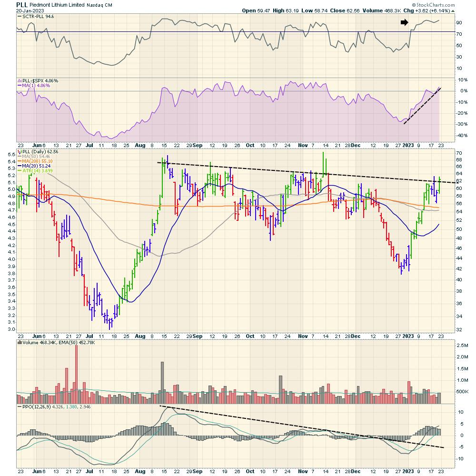Select the SCTR-PLL 94.6 legend label
Image resolution: width=476 pixels, height=476 pixels.
(x=38, y=16)
